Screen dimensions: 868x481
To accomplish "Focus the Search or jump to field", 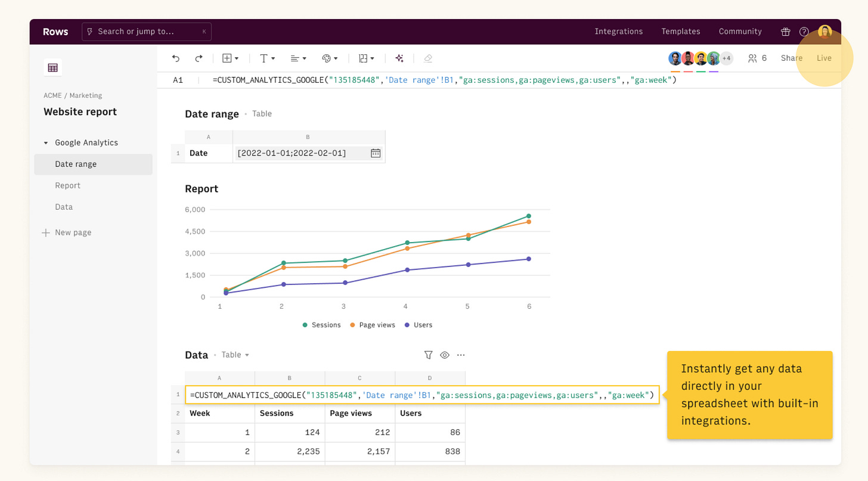I will pyautogui.click(x=147, y=32).
